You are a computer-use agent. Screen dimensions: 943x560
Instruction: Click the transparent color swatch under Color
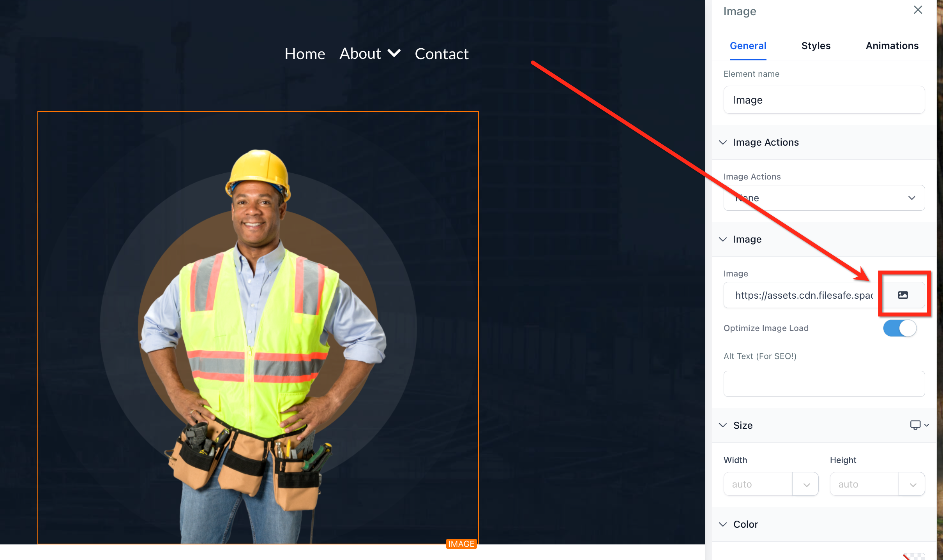(x=913, y=556)
